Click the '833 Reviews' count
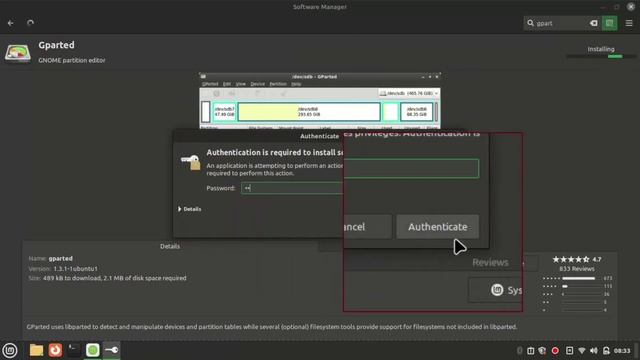Screen dimensions: 640x360 pos(577,269)
